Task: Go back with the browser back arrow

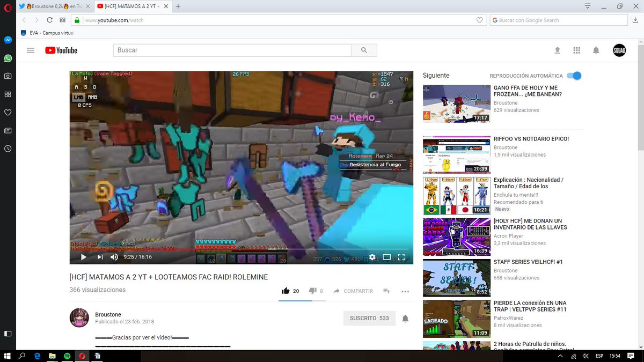Action: click(x=24, y=20)
